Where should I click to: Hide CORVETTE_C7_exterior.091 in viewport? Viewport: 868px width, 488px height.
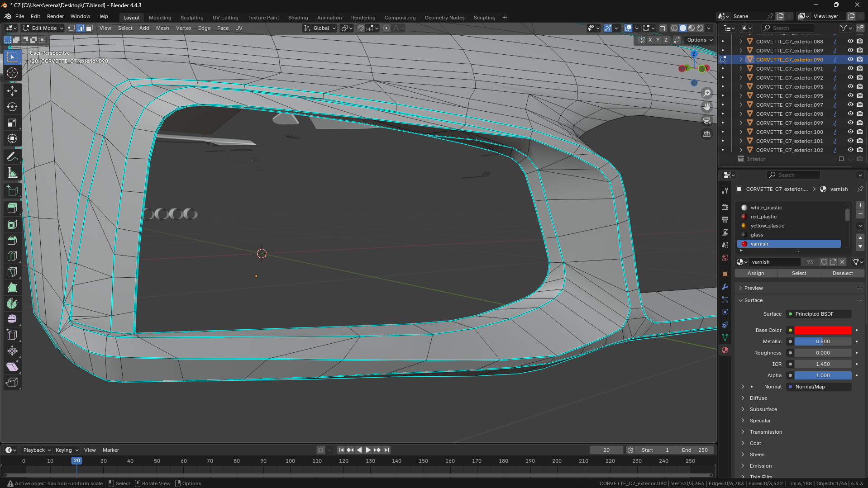pos(850,69)
